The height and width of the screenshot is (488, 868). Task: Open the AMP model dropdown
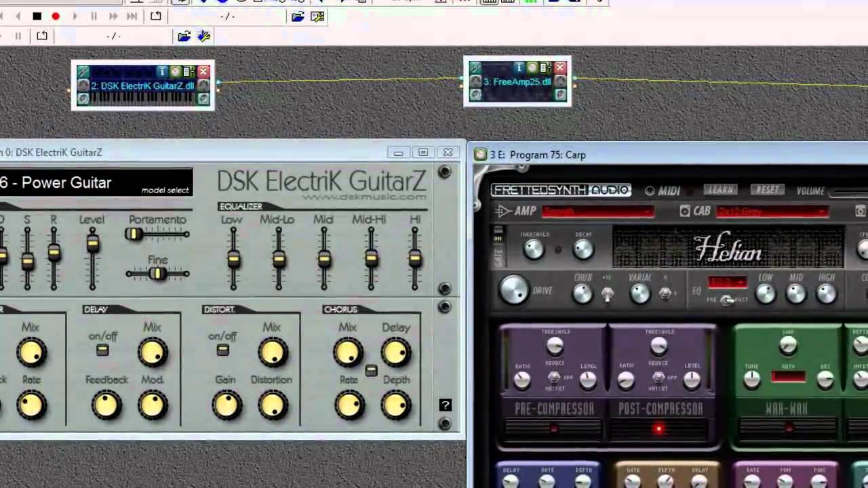[598, 211]
